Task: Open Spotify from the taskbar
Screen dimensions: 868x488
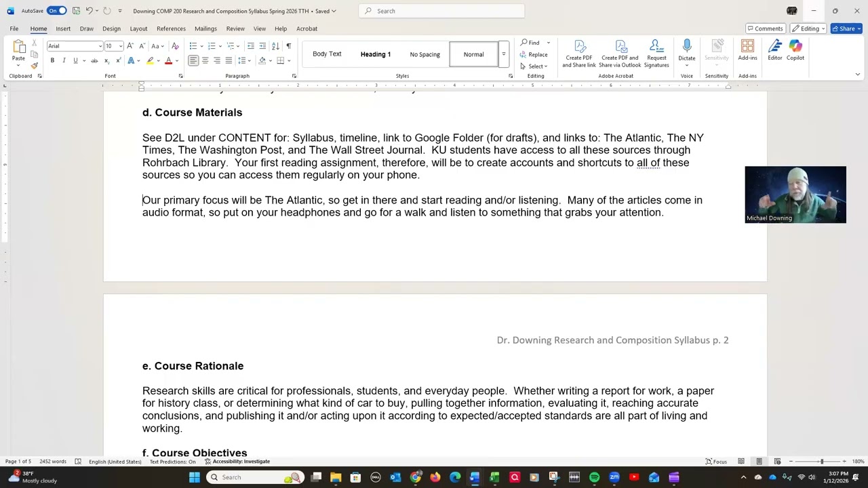Action: (594, 477)
